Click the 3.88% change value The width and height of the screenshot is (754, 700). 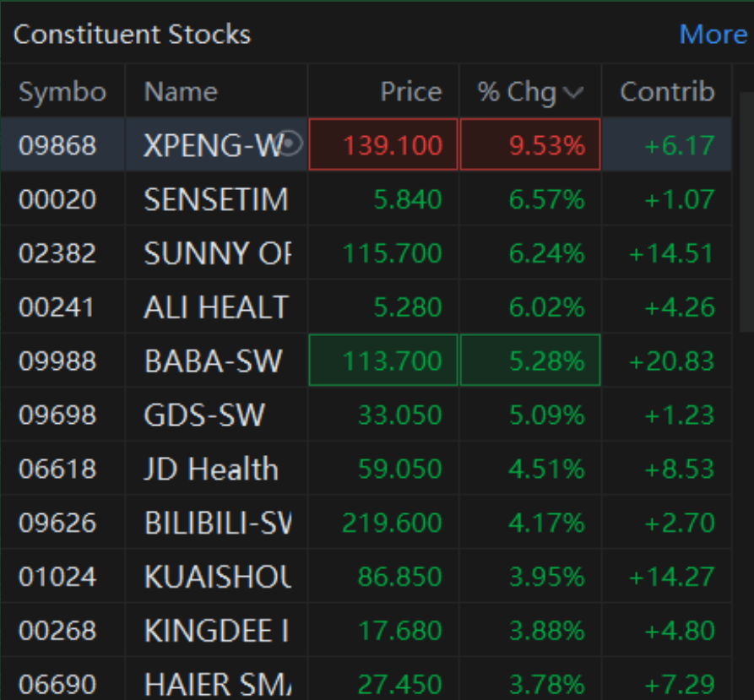pos(547,630)
